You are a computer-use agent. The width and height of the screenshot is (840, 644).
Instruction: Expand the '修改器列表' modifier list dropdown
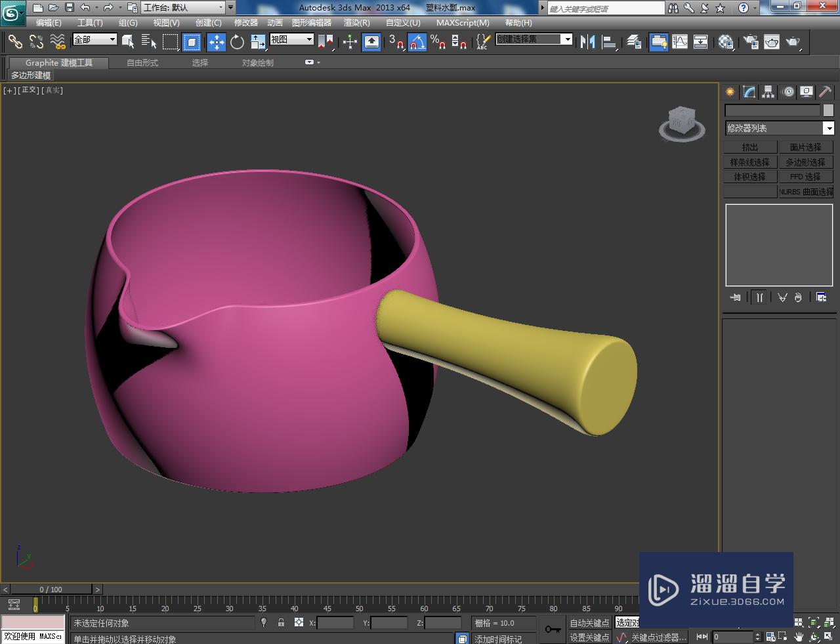780,128
